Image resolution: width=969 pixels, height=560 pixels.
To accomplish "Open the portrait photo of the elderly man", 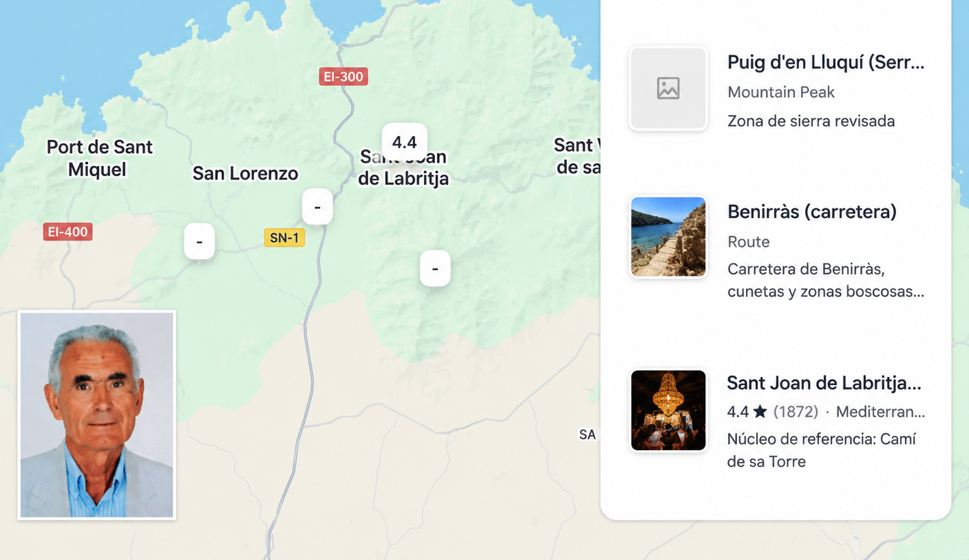I will pyautogui.click(x=97, y=415).
